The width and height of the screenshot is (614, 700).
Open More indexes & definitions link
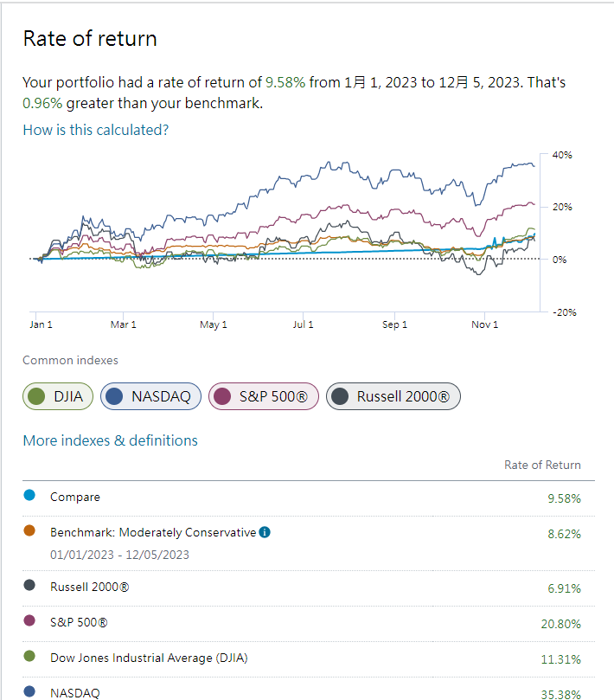coord(110,440)
